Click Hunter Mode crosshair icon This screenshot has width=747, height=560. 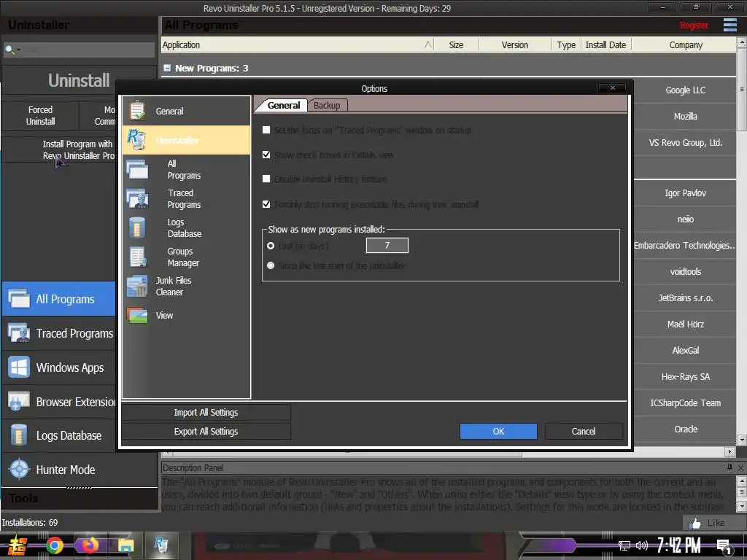[19, 469]
